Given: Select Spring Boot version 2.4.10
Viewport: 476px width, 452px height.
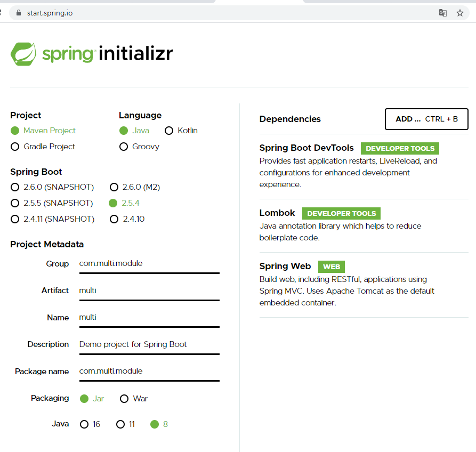Looking at the screenshot, I should (x=114, y=219).
